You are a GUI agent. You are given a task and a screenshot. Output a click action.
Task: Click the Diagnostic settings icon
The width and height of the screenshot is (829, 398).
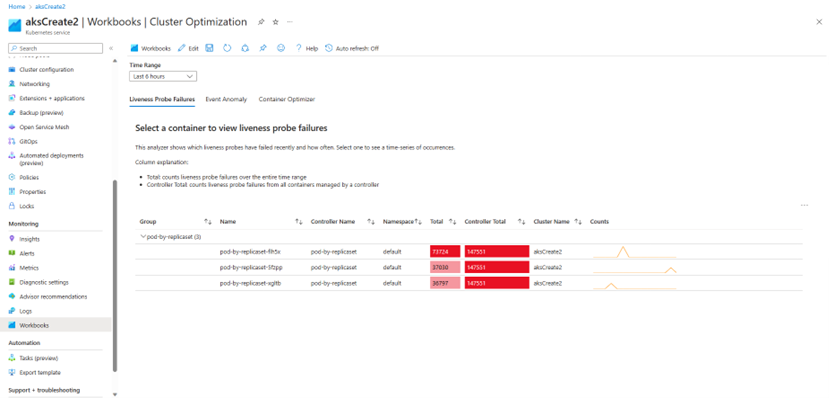(12, 282)
